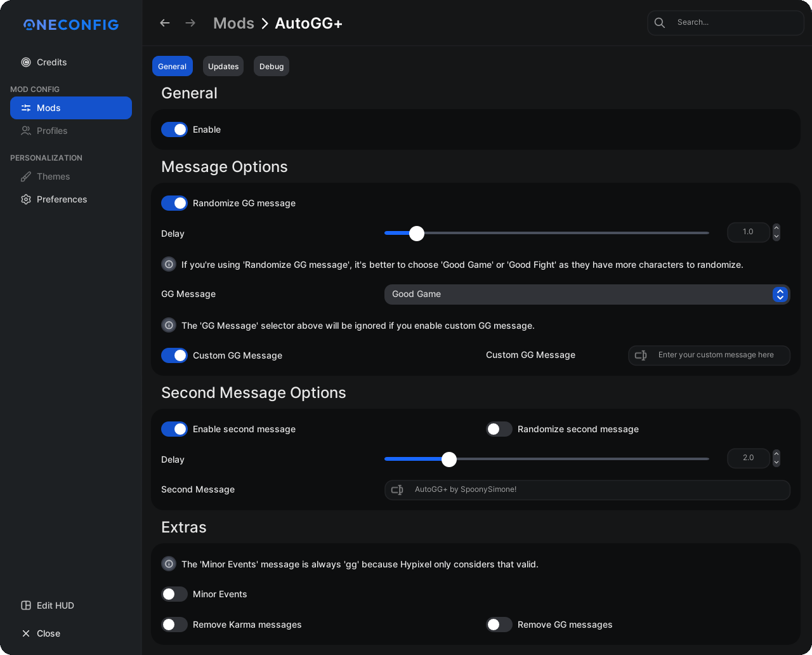
Task: Click the Profiles people icon
Action: coord(26,131)
